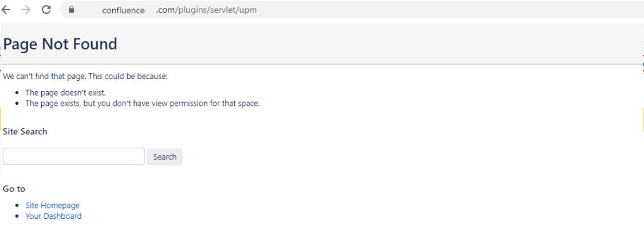644x252 pixels.
Task: Select the confluence domain text in URL
Action: [x=124, y=10]
